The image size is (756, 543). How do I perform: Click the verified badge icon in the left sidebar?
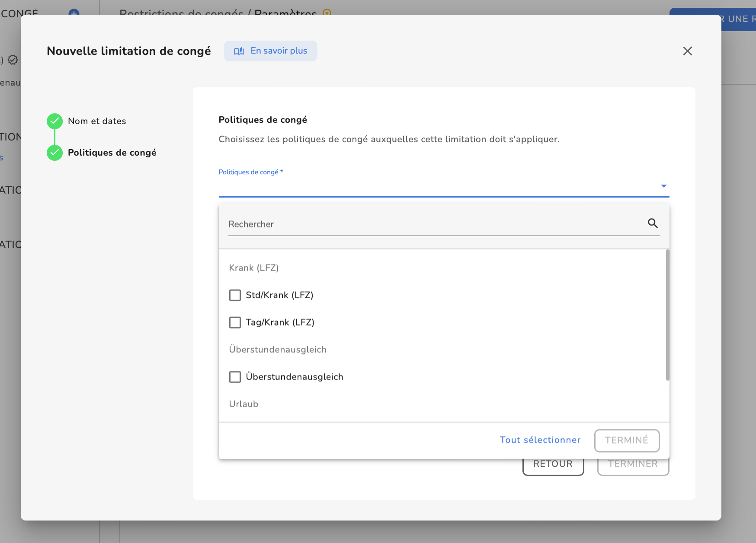(x=13, y=60)
